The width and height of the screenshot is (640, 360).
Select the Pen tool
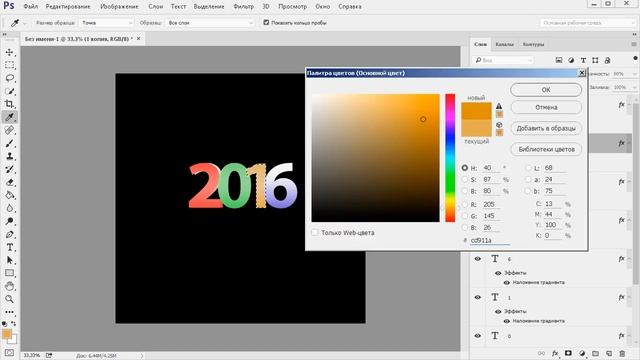coord(10,234)
